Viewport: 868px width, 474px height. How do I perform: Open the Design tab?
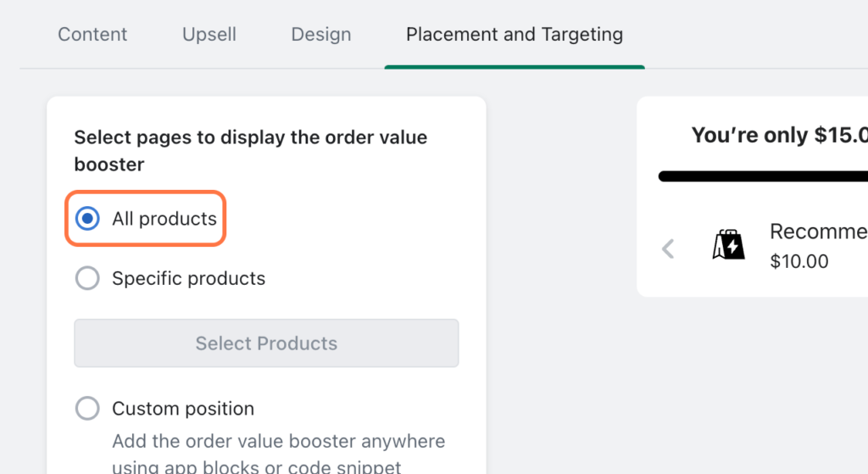[320, 35]
